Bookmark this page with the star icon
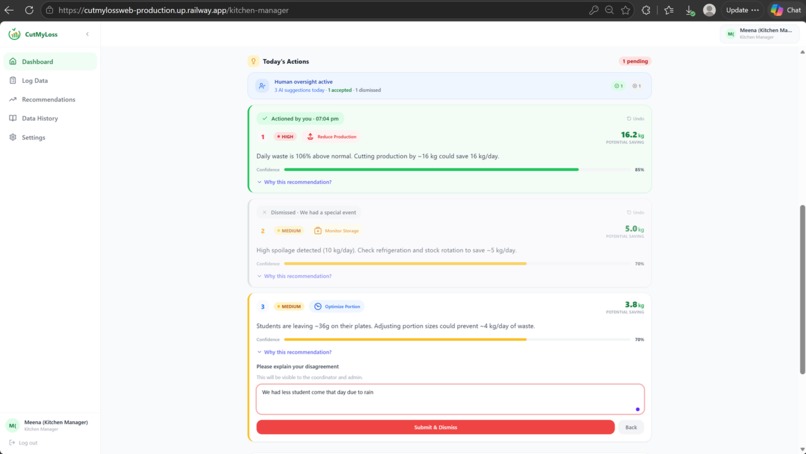This screenshot has height=454, width=806. tap(626, 10)
